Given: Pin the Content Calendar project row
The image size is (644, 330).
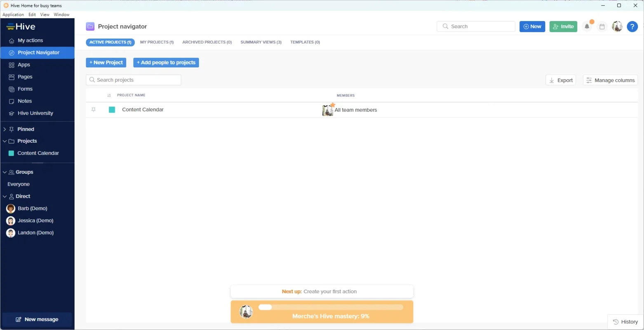Looking at the screenshot, I should click(94, 110).
